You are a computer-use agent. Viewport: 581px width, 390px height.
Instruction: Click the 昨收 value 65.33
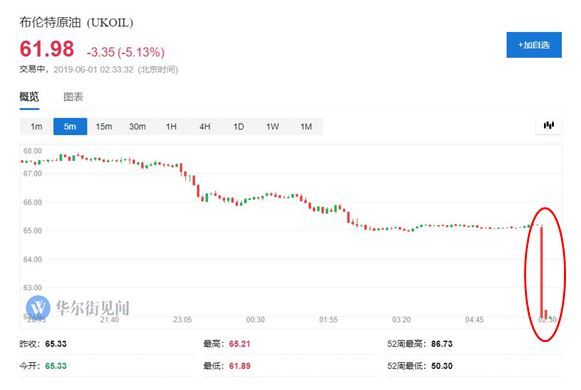point(56,344)
